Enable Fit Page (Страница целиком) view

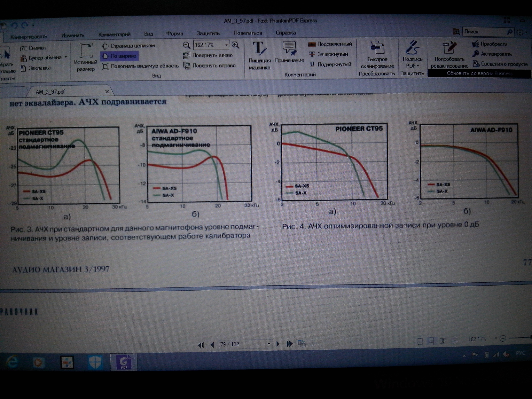pos(128,46)
